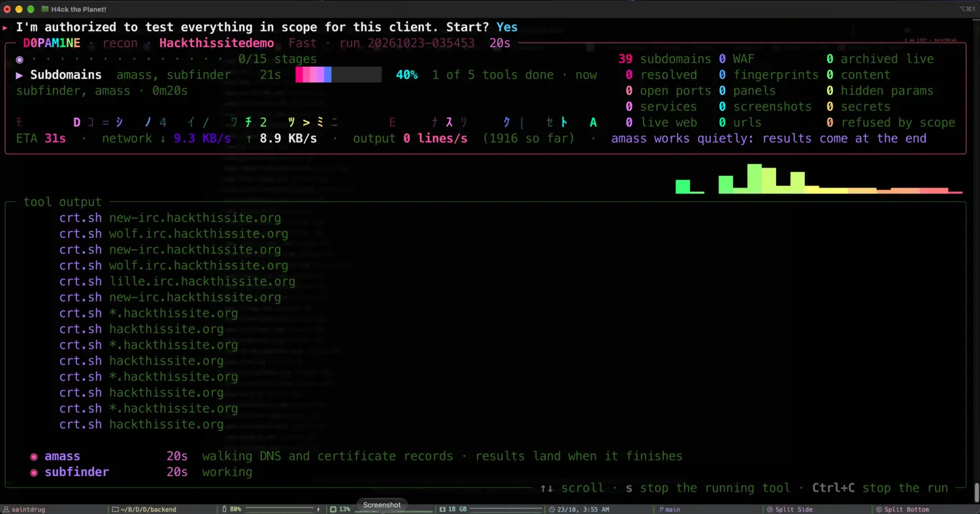980x514 pixels.
Task: Click the 'walking DNS and certificate records' amass status
Action: (327, 456)
